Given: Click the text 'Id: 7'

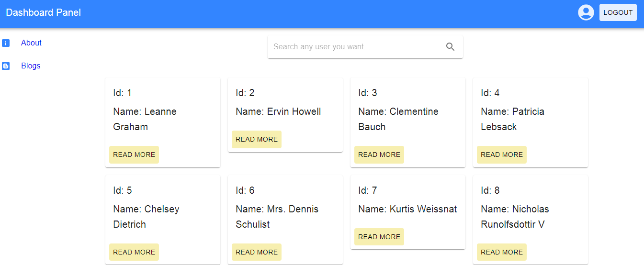Looking at the screenshot, I should [x=368, y=190].
